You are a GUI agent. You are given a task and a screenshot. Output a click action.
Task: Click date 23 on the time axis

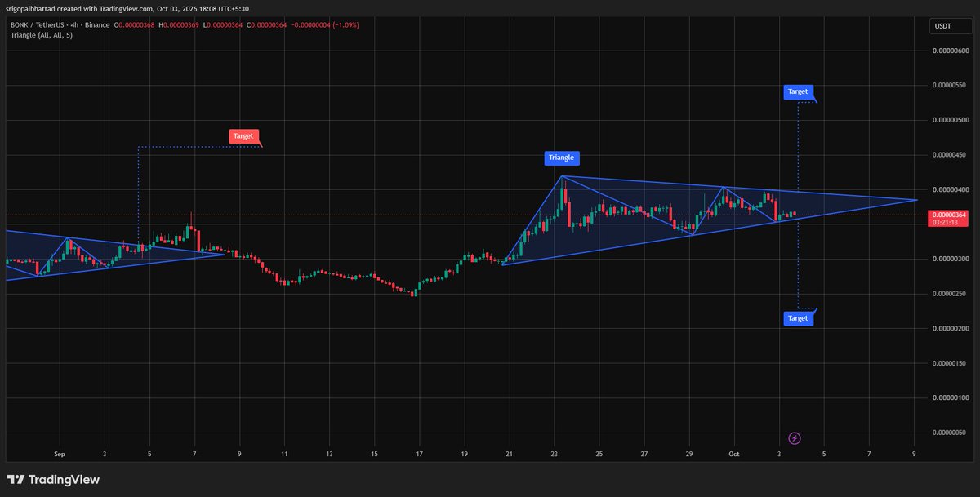click(554, 453)
